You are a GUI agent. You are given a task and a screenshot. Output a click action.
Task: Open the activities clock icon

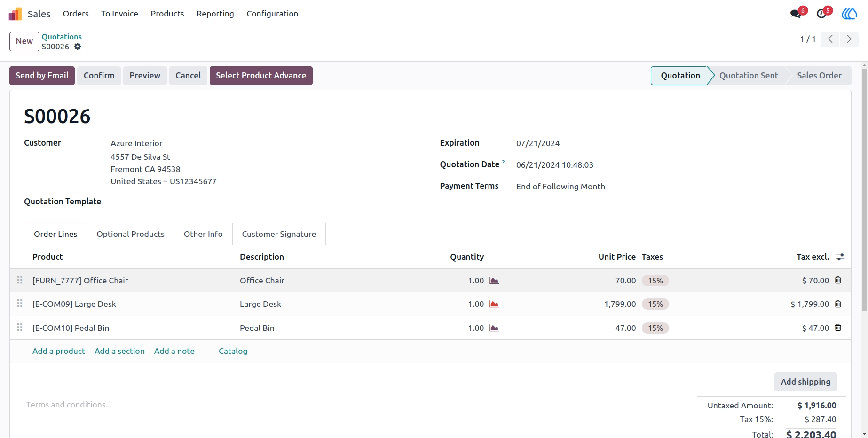click(x=822, y=14)
